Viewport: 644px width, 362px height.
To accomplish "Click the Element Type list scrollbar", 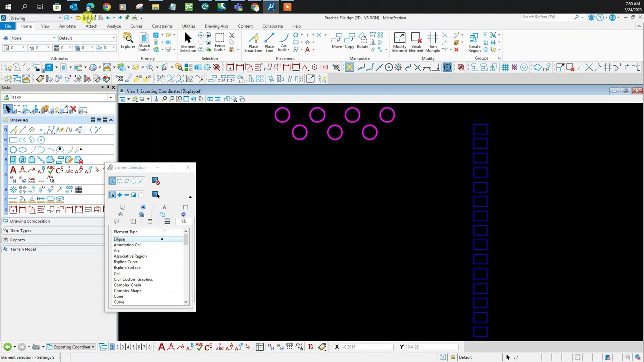I will [x=186, y=267].
